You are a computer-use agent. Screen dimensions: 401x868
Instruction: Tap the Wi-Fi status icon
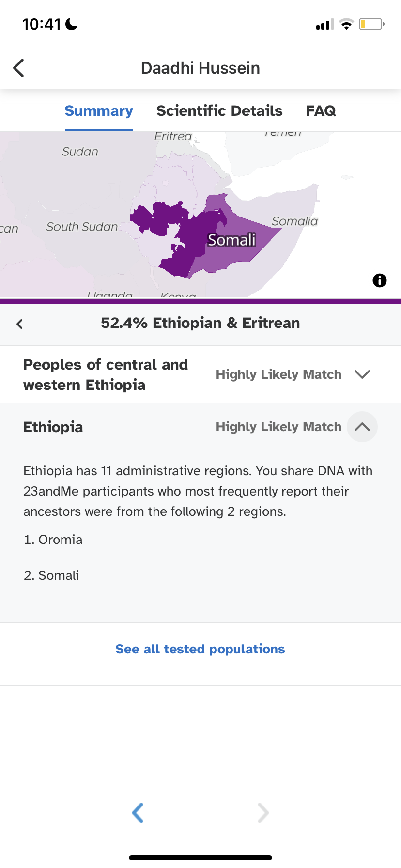(x=346, y=24)
